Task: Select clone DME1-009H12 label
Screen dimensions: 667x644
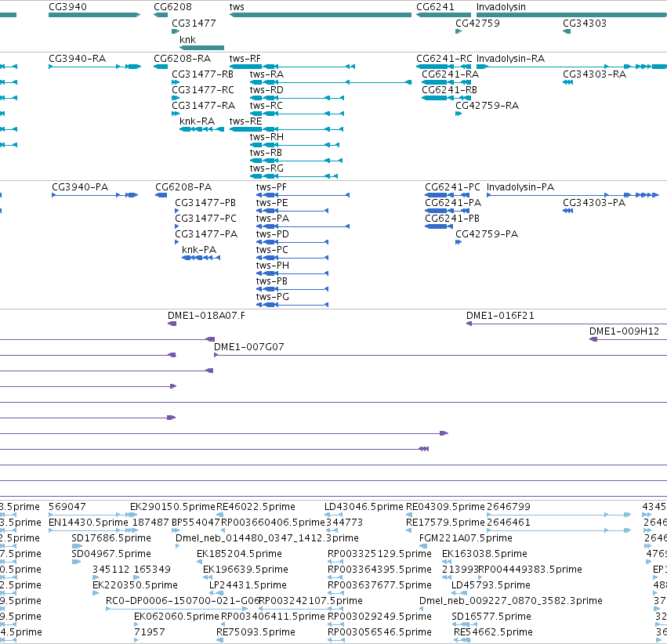Action: coord(624,331)
